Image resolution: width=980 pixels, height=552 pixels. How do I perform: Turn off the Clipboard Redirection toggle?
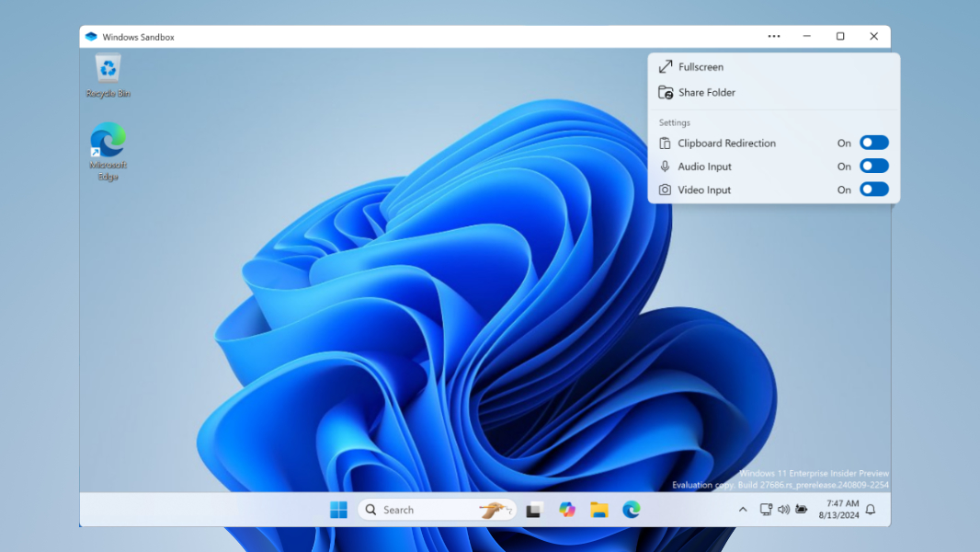[x=873, y=143]
